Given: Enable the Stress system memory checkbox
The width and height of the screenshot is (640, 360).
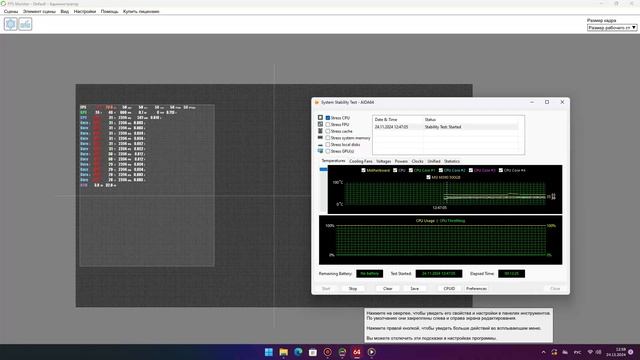Looking at the screenshot, I should (328, 138).
